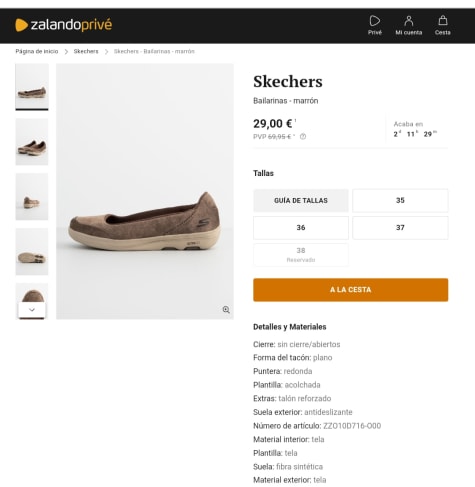Select first side-view shoe thumbnail

click(32, 87)
